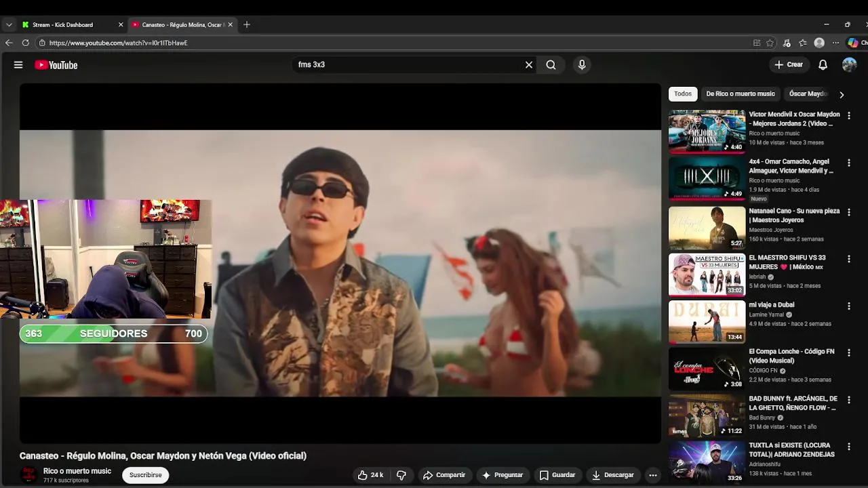Open the Dubai video thumbnail
This screenshot has width=868, height=488.
coord(707,321)
